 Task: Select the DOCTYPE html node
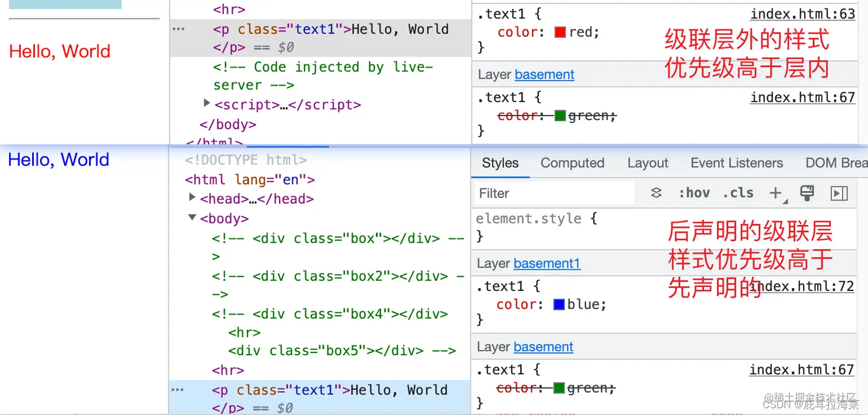(246, 160)
